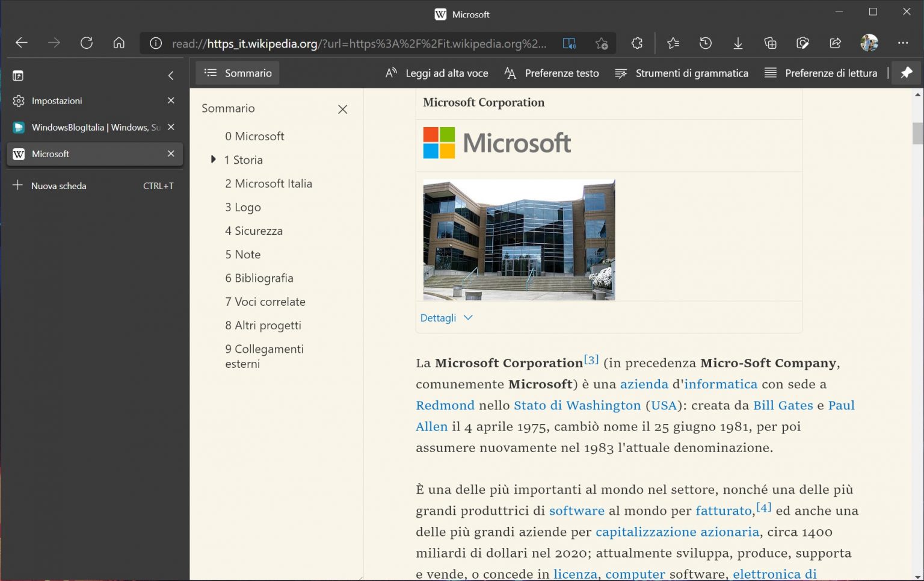
Task: Expand the "1 Storia" section
Action: 213,159
